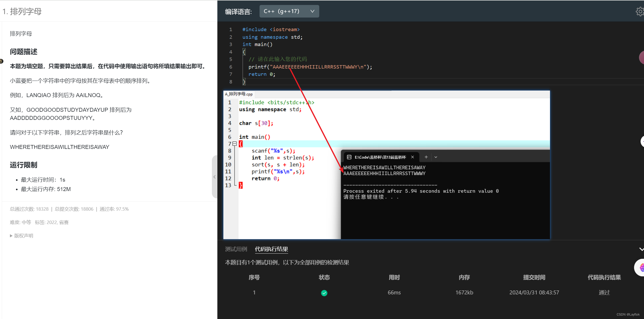Click the WHERETHEREISAWILLTHEREISAWAY input string
Screen dimensions: 644x319
(x=59, y=147)
